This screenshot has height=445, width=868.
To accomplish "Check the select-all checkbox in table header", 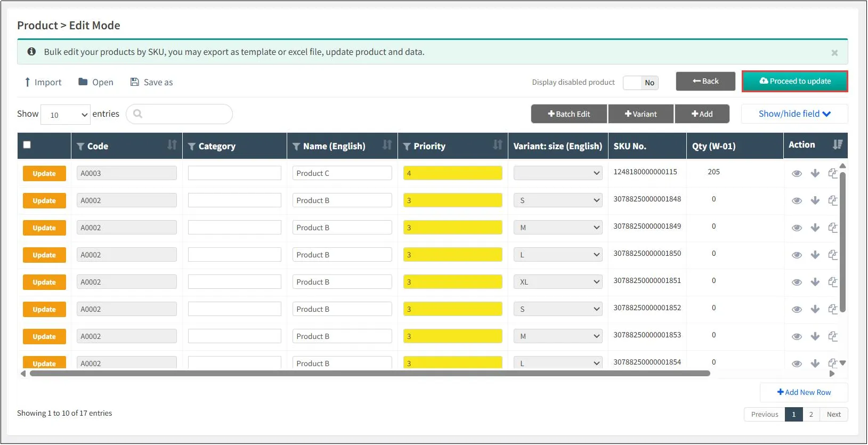I will tap(27, 145).
